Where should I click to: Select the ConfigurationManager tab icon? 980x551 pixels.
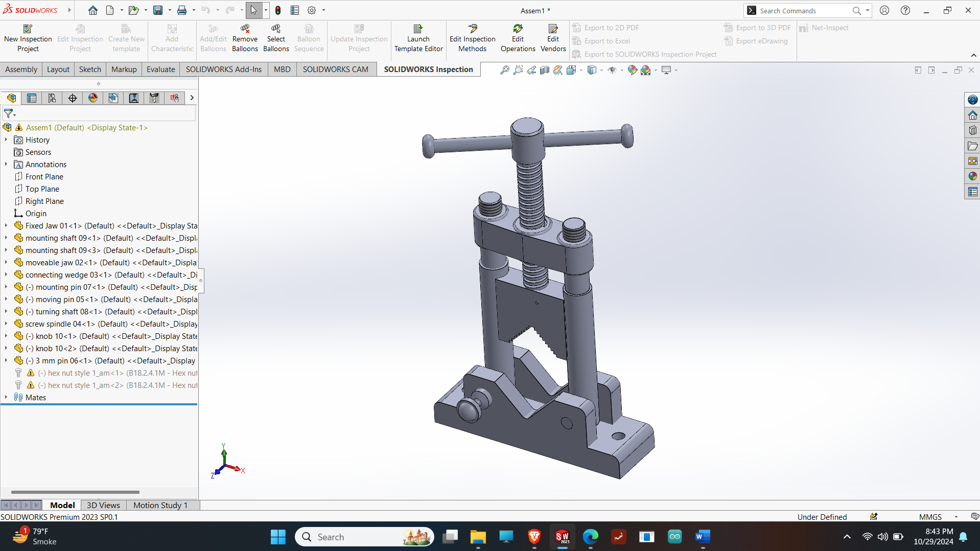(52, 98)
